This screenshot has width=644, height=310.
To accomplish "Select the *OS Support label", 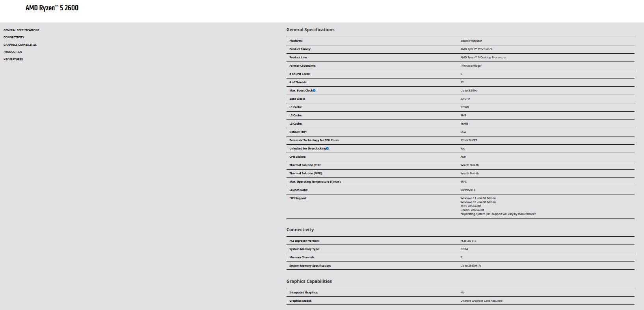I will [298, 198].
